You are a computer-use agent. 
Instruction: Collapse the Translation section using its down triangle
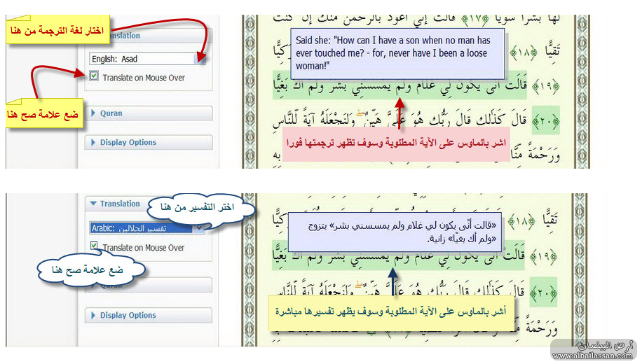(94, 204)
